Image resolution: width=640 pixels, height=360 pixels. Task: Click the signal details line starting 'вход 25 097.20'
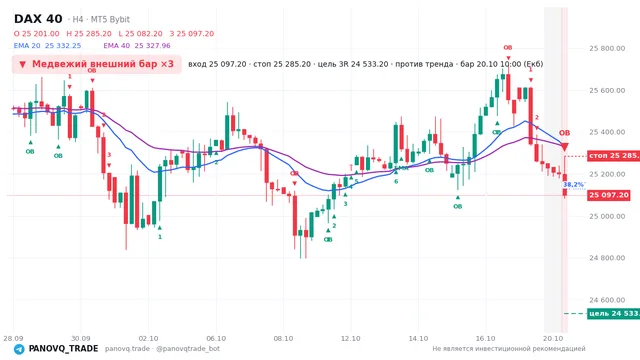pyautogui.click(x=365, y=64)
